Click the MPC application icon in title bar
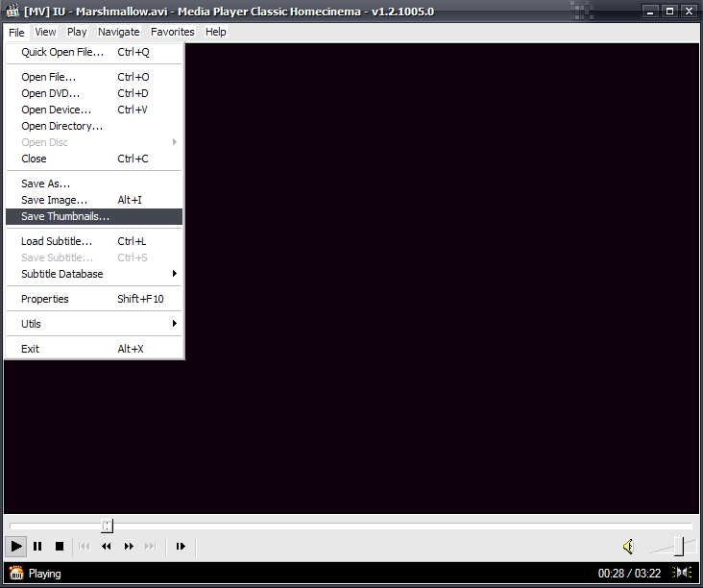The image size is (703, 588). tap(12, 11)
